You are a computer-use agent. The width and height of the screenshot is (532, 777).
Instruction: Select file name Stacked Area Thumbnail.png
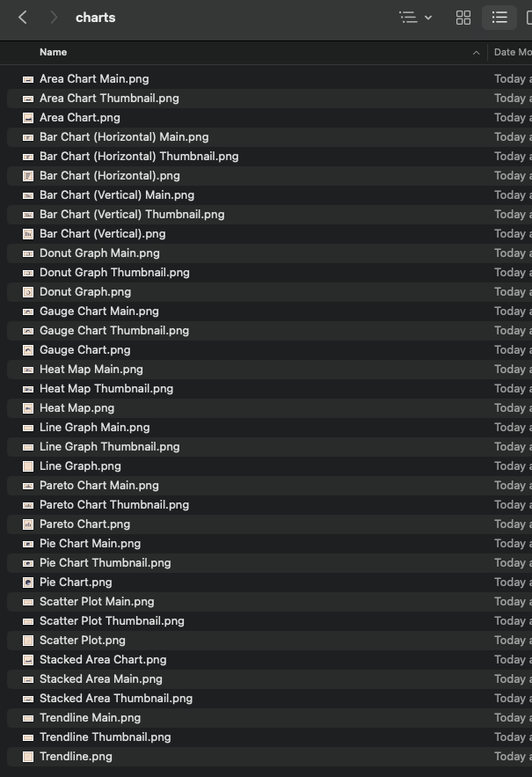tap(116, 698)
